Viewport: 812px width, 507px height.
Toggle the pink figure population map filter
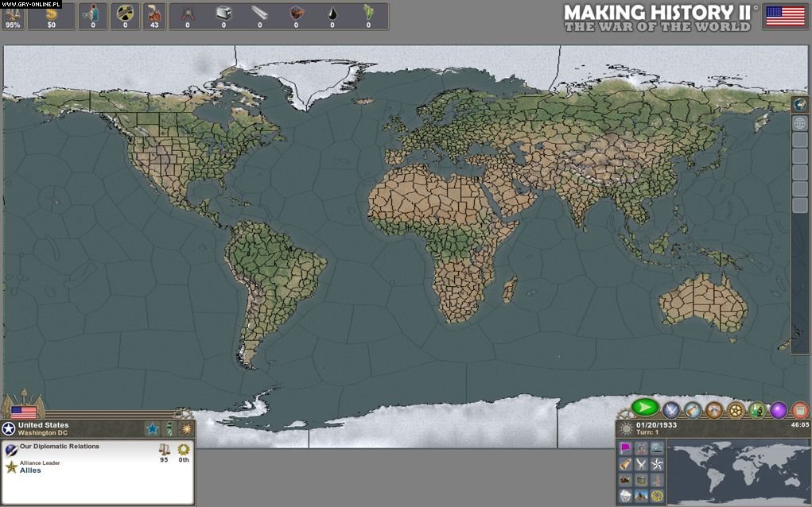tap(657, 480)
